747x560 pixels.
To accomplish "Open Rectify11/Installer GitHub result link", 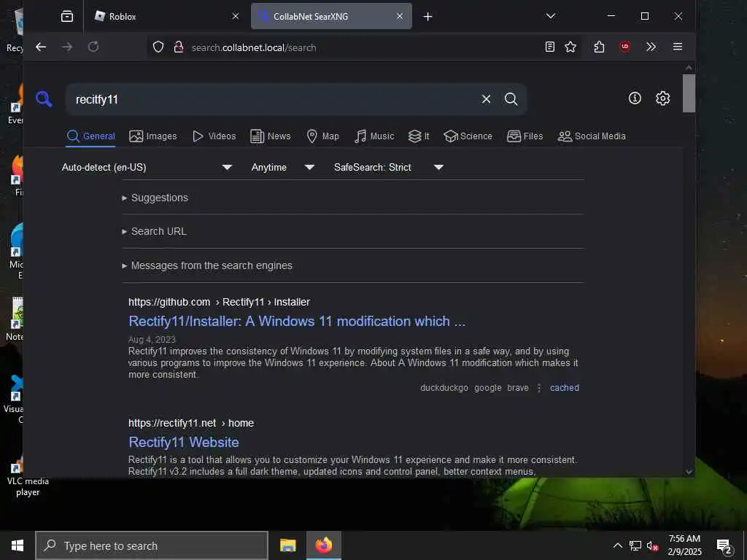I will [297, 322].
